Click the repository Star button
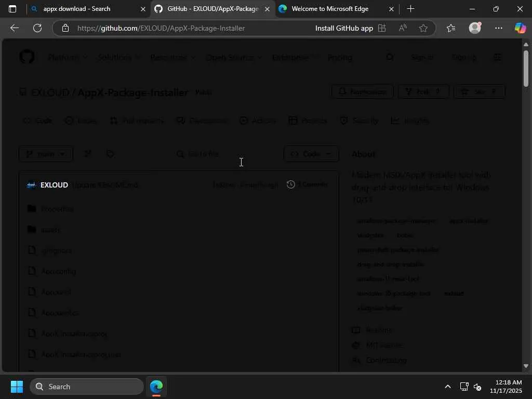The image size is (532, 399). point(480,91)
